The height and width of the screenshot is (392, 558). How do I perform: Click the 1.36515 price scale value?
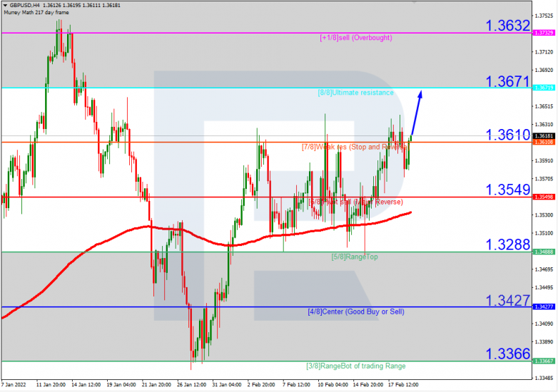pos(544,107)
